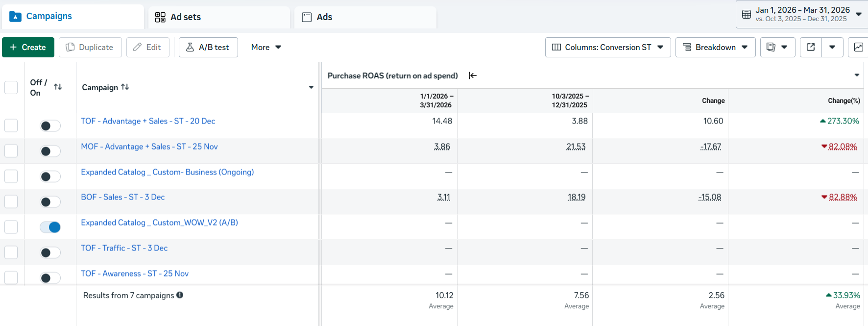The image size is (868, 326).
Task: Click the Duplicate button
Action: click(x=90, y=47)
